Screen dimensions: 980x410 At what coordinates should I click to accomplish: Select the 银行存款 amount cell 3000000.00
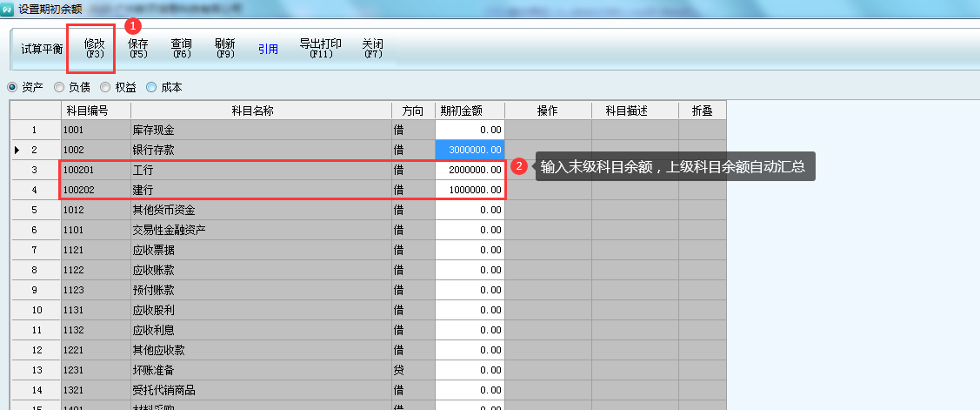pyautogui.click(x=470, y=150)
